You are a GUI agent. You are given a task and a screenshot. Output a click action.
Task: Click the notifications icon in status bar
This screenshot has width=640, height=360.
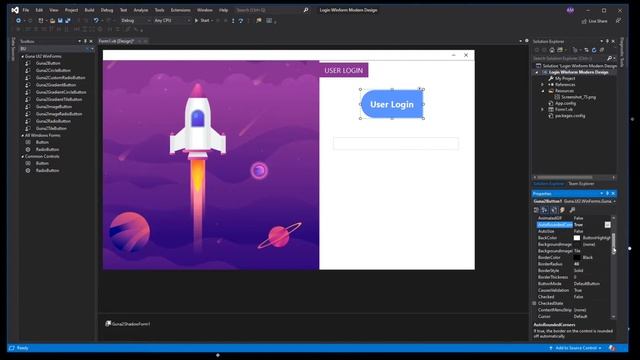point(612,348)
